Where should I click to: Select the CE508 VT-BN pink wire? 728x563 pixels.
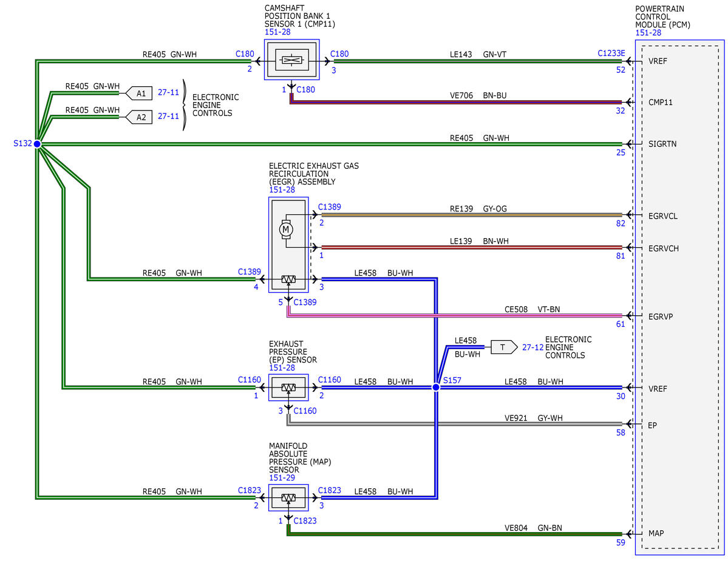click(455, 315)
